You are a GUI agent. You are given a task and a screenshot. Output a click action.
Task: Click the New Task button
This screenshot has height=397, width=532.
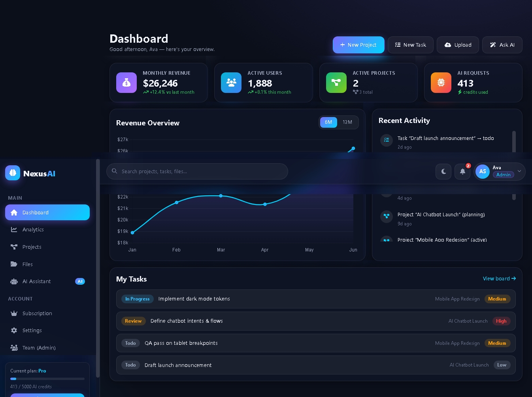point(411,45)
